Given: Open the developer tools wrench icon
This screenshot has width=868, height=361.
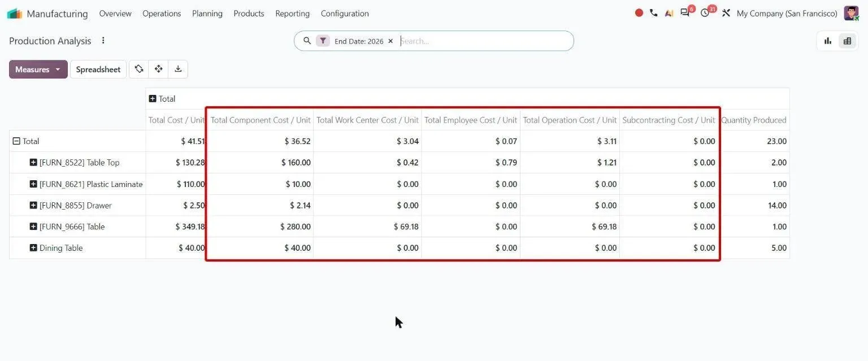Looking at the screenshot, I should [727, 13].
